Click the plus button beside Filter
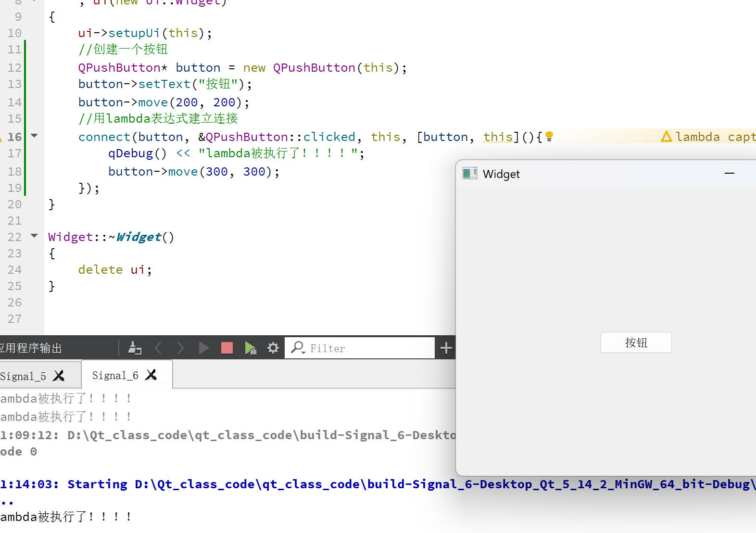 446,348
